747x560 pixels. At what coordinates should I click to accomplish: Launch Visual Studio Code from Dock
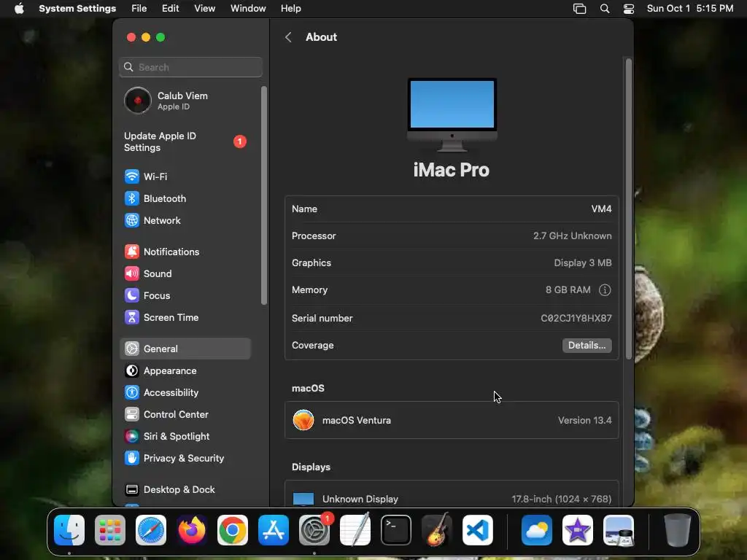click(x=478, y=530)
